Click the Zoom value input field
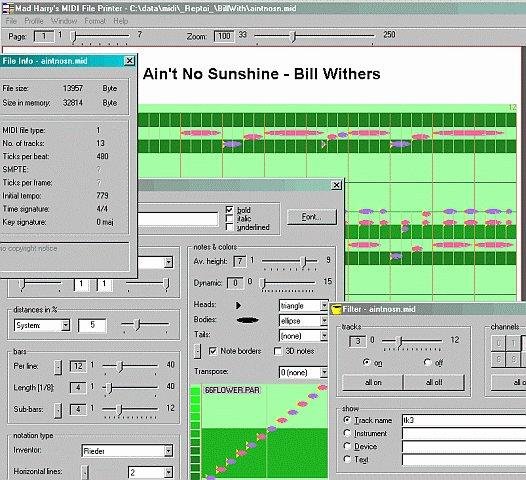 (x=224, y=36)
